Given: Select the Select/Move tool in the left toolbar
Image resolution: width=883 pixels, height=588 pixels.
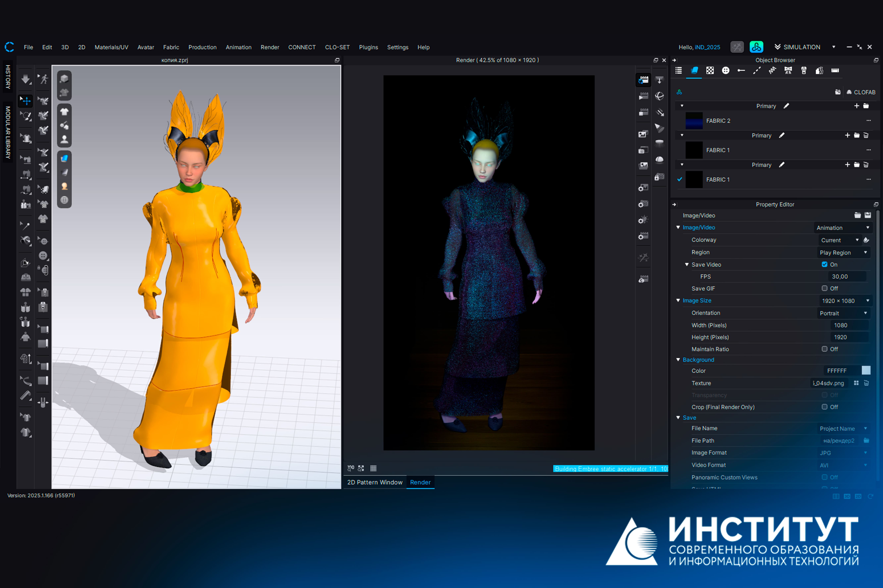Looking at the screenshot, I should click(x=25, y=100).
